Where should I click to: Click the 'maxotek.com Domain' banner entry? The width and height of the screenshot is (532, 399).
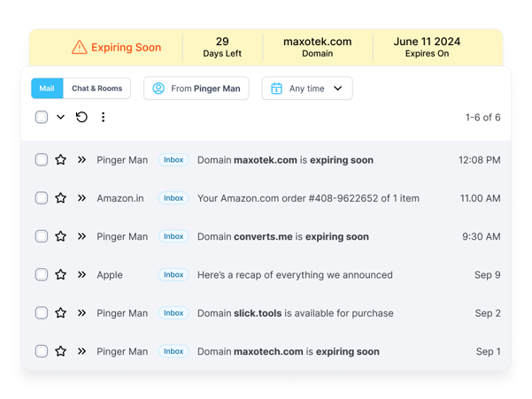coord(318,47)
